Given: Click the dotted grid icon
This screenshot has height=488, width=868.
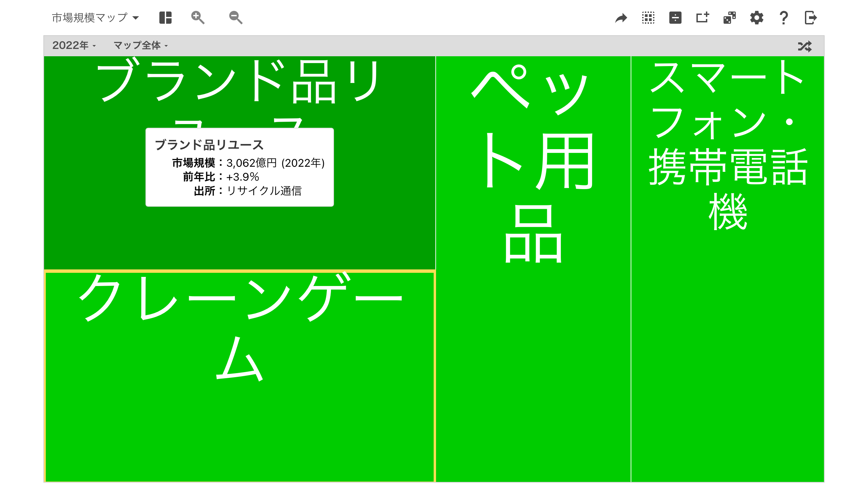Looking at the screenshot, I should click(648, 18).
